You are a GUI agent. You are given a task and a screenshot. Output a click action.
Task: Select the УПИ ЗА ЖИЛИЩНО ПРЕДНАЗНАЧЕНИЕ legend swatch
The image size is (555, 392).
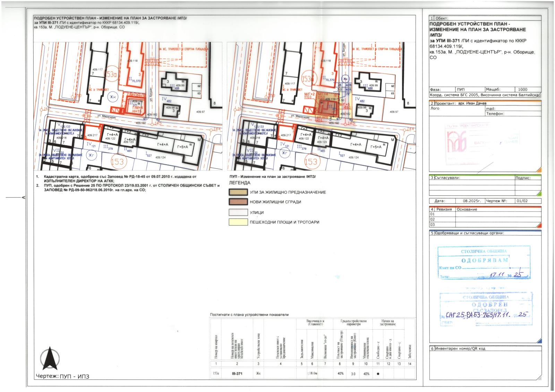(238, 192)
